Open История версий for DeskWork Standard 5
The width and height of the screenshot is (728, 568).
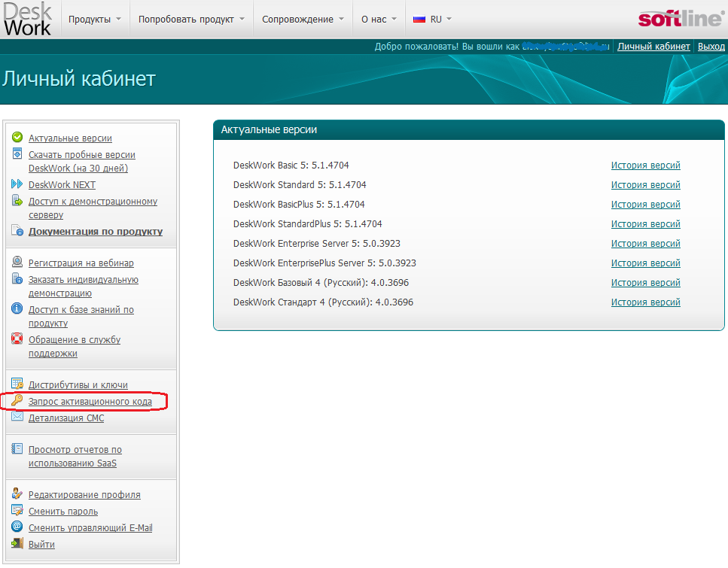coord(645,184)
